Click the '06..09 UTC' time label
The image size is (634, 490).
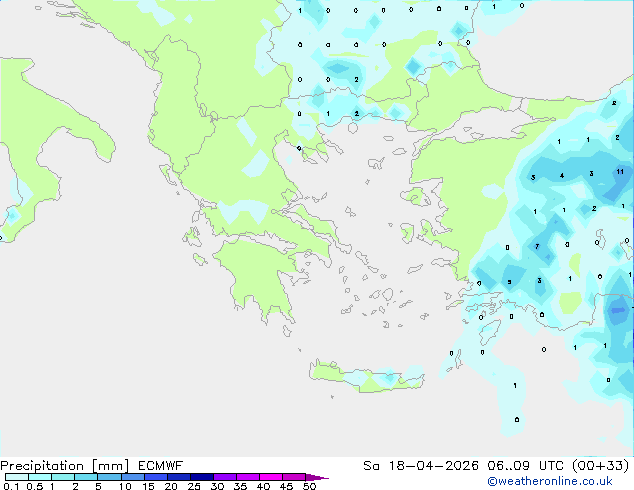527,466
